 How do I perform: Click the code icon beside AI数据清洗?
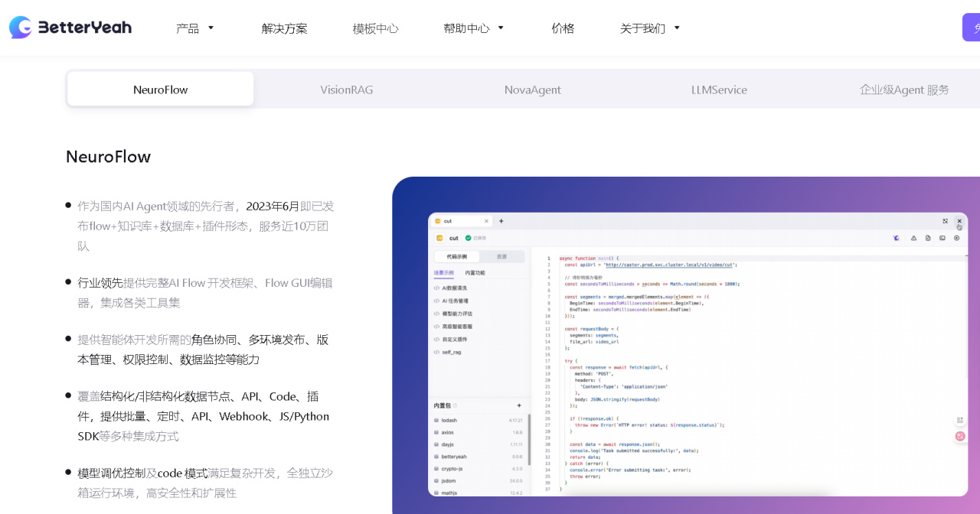coord(436,288)
